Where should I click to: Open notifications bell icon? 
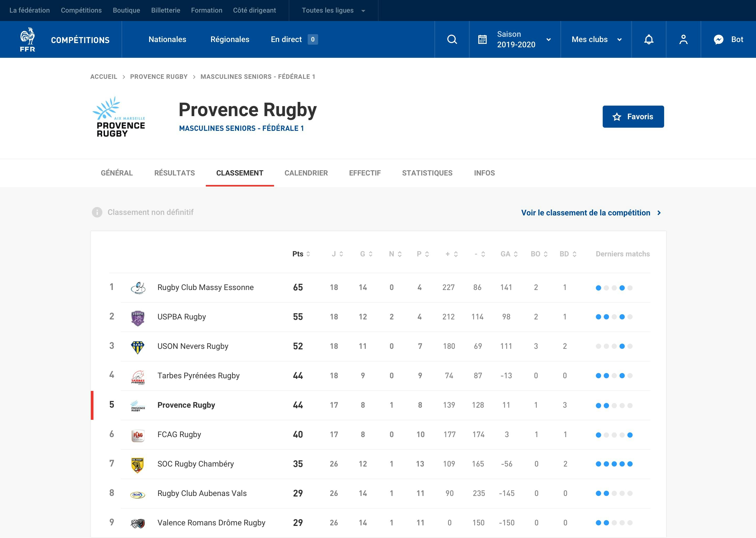coord(648,39)
